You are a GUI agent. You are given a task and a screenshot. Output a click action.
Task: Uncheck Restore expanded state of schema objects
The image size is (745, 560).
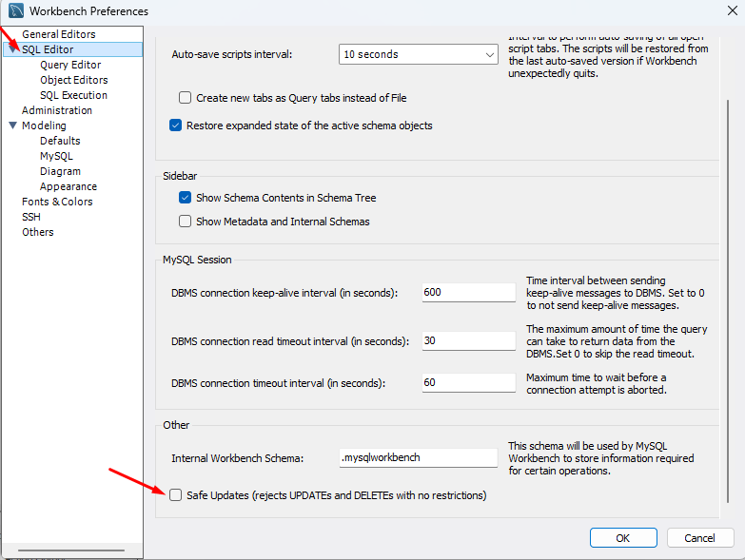(x=175, y=126)
